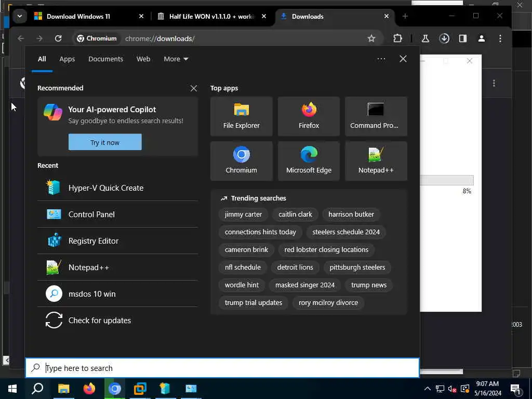Open Microsoft Edge tile in Top apps
The height and width of the screenshot is (399, 532).
click(x=309, y=161)
